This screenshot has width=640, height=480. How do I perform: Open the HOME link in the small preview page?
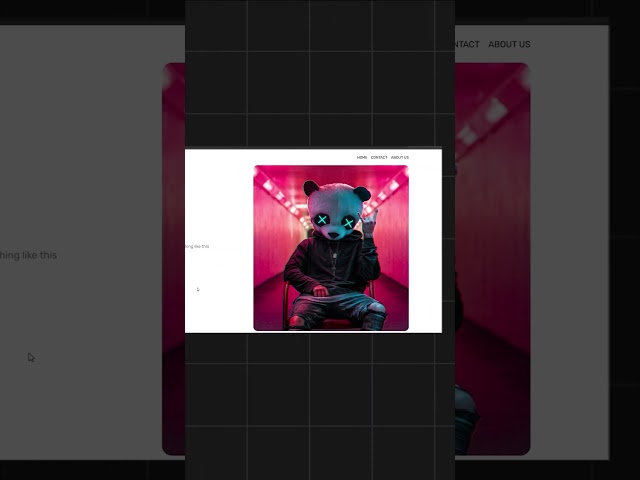point(362,158)
